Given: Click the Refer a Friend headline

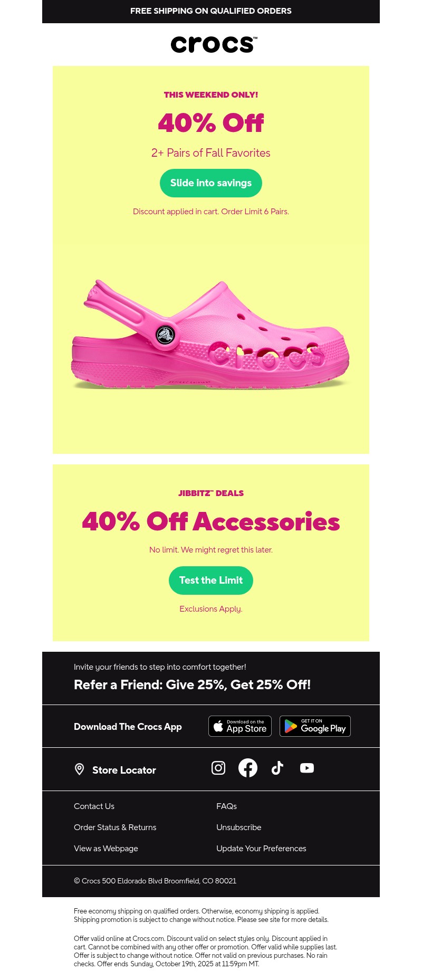Looking at the screenshot, I should coord(192,684).
